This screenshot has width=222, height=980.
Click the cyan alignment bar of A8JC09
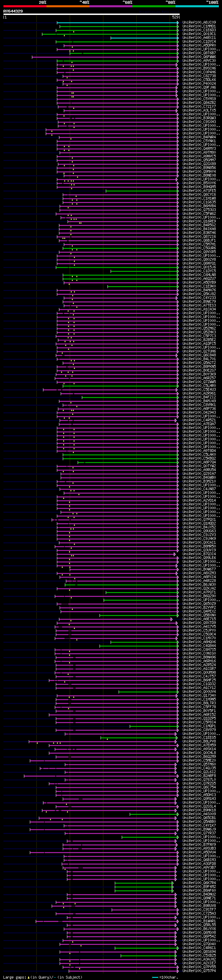(x=118, y=23)
